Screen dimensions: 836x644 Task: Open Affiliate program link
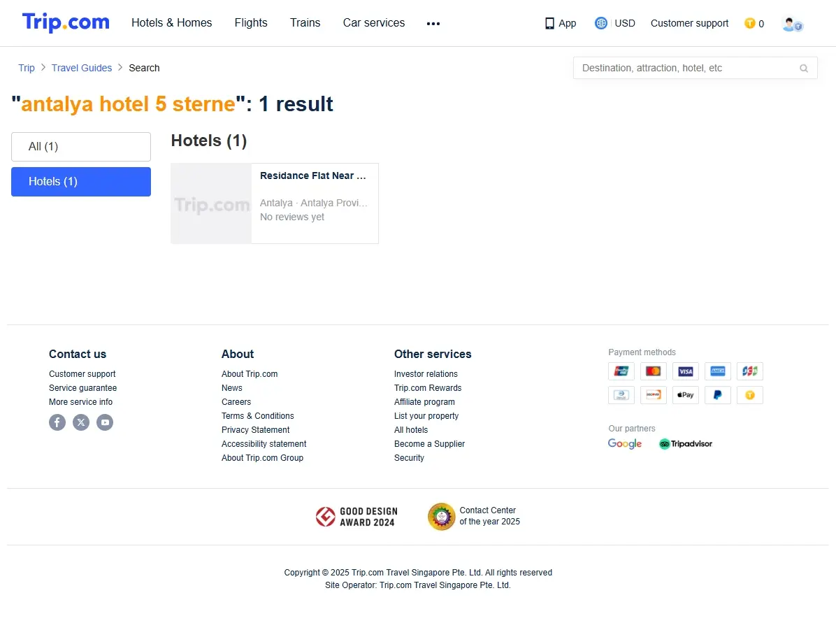424,402
